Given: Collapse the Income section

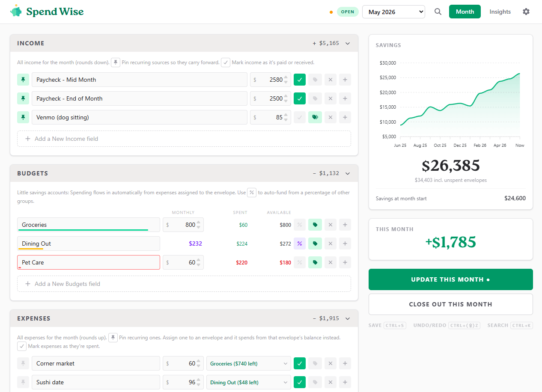Looking at the screenshot, I should (x=348, y=43).
